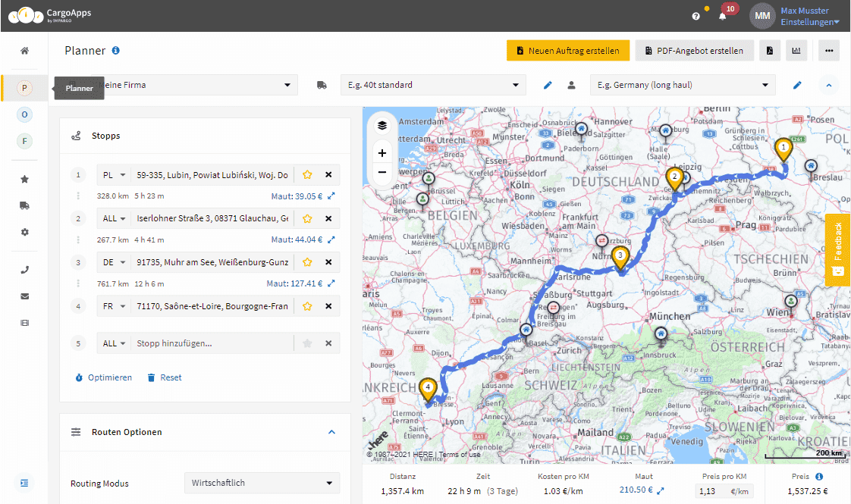Go to home in sidebar
The image size is (851, 504).
pyautogui.click(x=24, y=51)
